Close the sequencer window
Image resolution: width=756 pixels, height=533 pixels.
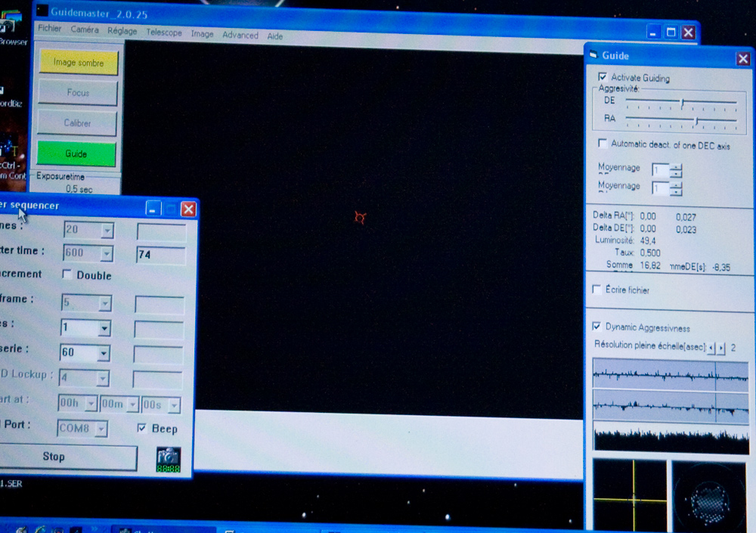[188, 209]
